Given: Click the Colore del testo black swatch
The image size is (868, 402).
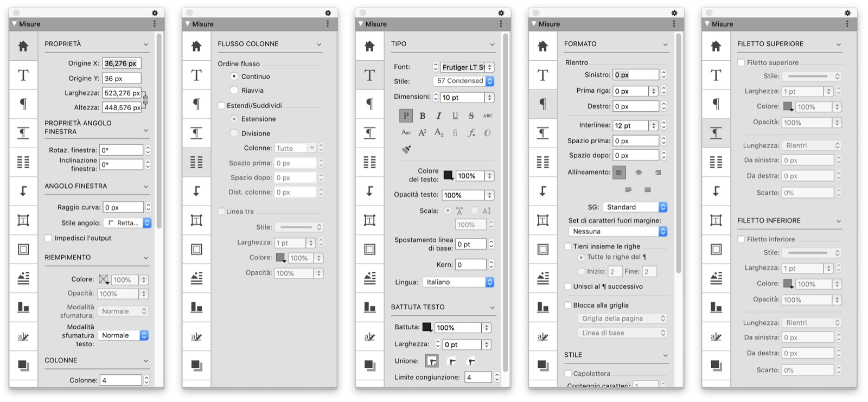Looking at the screenshot, I should [448, 175].
